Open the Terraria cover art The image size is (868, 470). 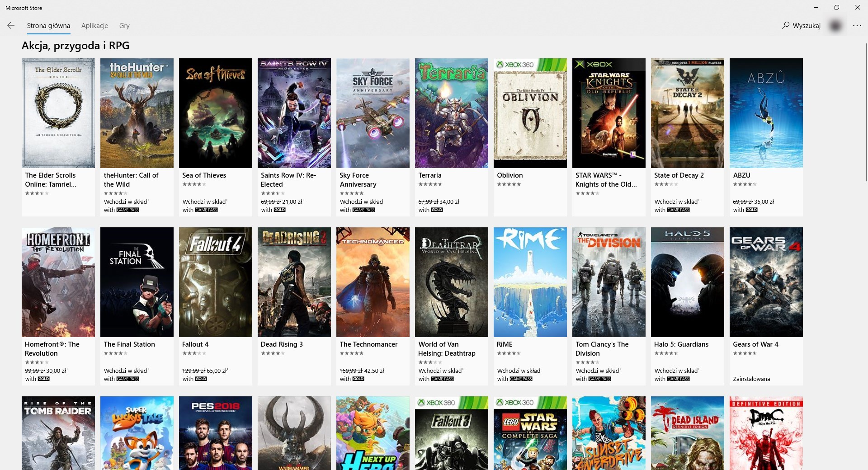coord(452,113)
